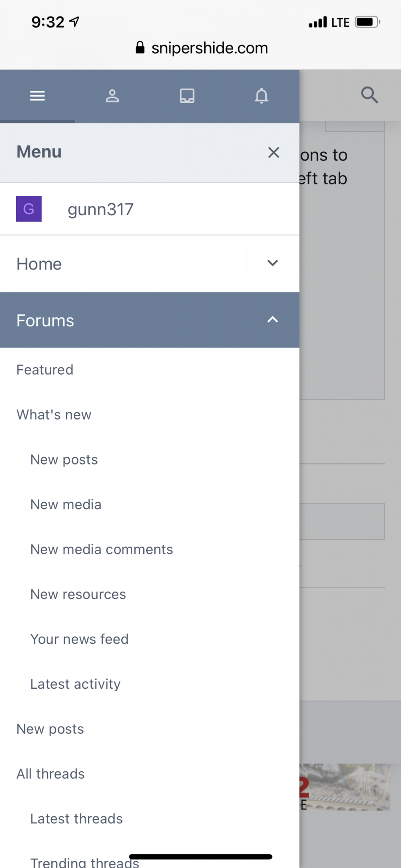Open New posts link above All threads
401x868 pixels.
point(50,729)
